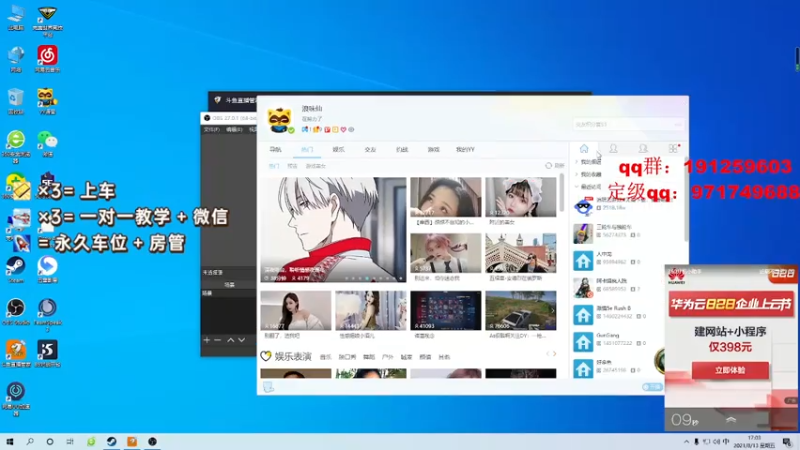Screen dimensions: 800x450
Task: Open the OBS 文件(F) menu
Action: pos(212,130)
